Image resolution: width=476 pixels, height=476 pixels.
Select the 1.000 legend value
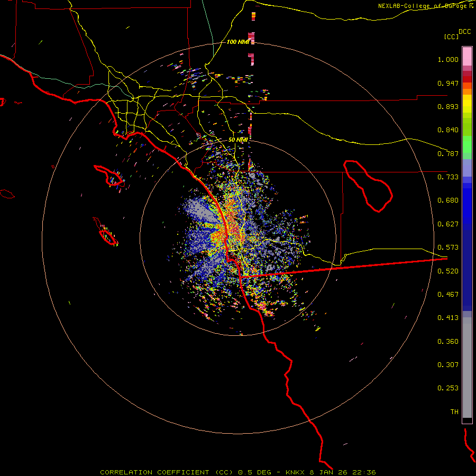[448, 59]
